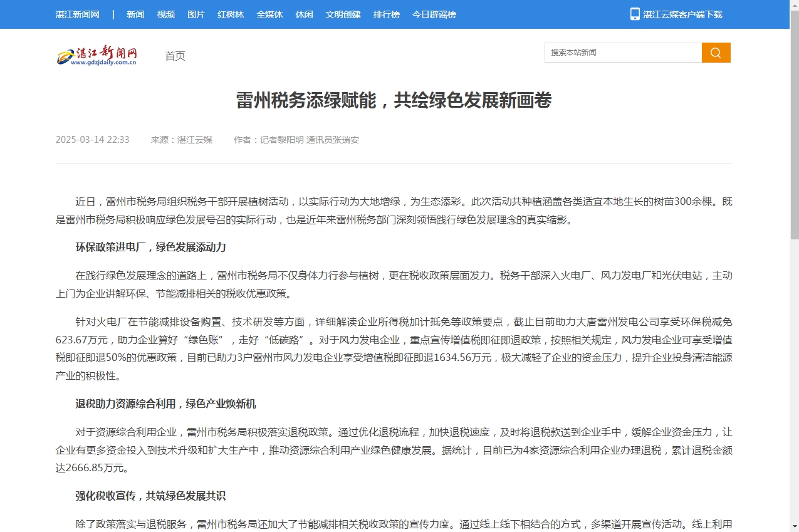Open the 湛江新闻网 logo image

click(97, 56)
